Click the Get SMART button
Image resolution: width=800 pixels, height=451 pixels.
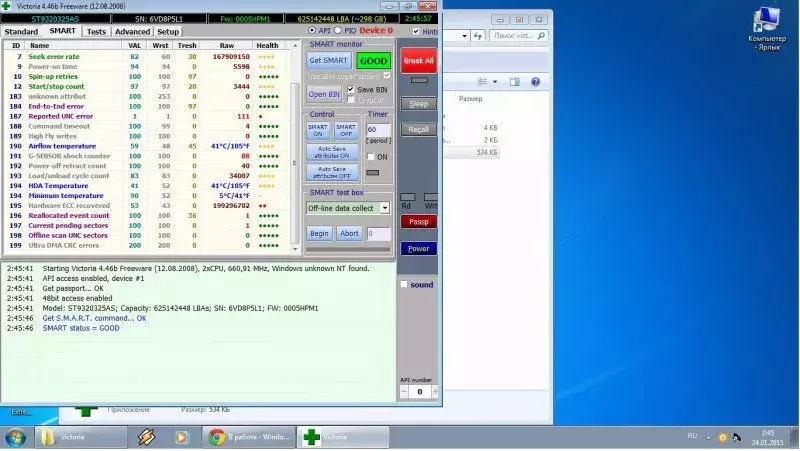329,61
